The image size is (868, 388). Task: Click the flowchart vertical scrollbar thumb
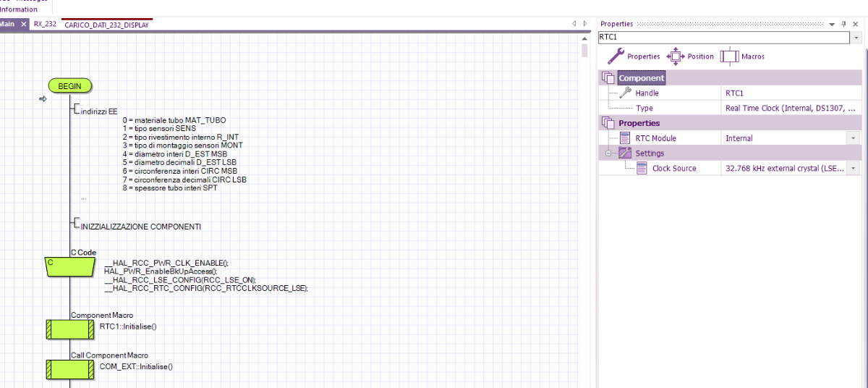[x=584, y=51]
